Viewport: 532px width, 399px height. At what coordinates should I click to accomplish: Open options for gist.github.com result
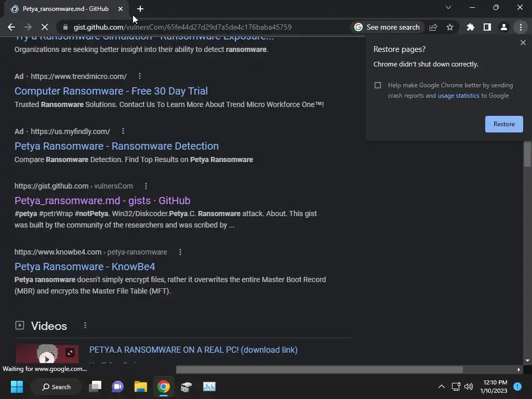point(146,186)
